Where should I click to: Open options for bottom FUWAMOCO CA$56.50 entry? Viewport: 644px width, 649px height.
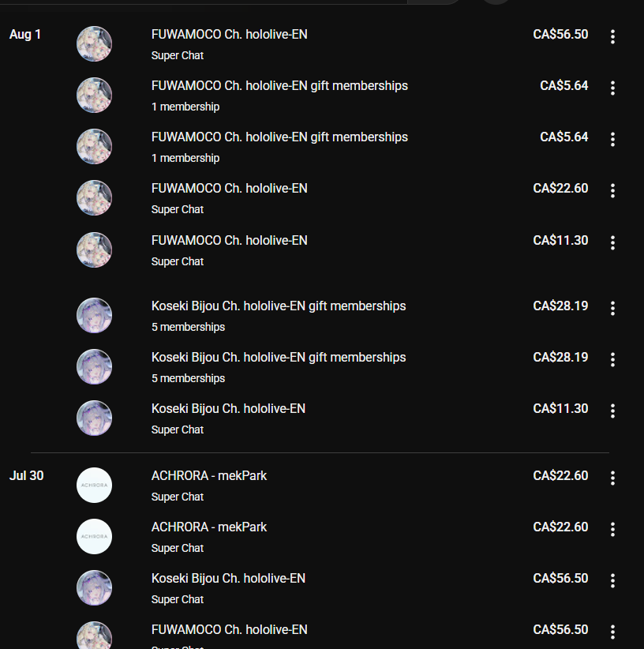click(x=612, y=632)
